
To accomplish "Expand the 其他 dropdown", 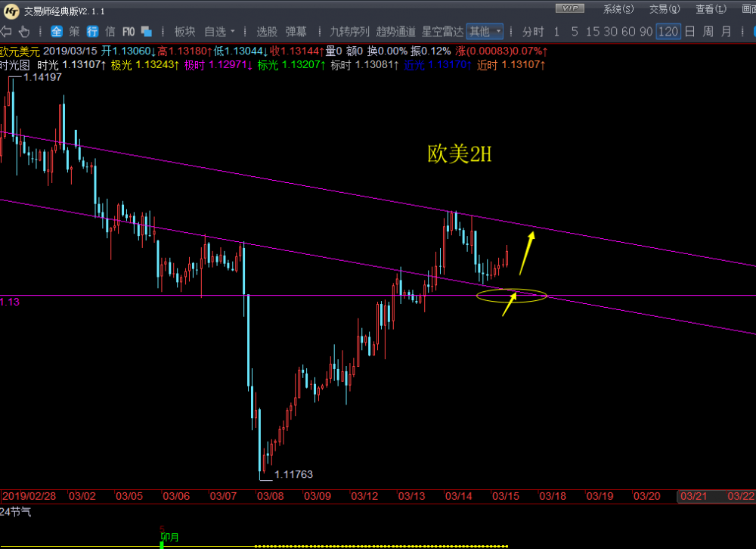I will 485,32.
